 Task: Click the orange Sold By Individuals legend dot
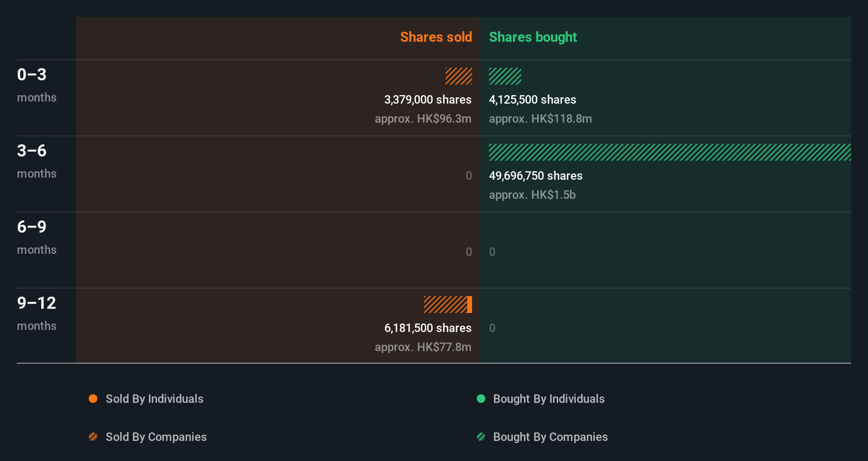pyautogui.click(x=93, y=399)
